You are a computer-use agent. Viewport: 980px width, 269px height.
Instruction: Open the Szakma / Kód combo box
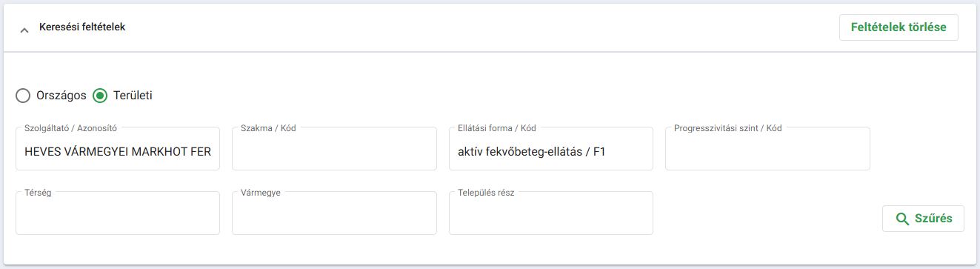[334, 148]
